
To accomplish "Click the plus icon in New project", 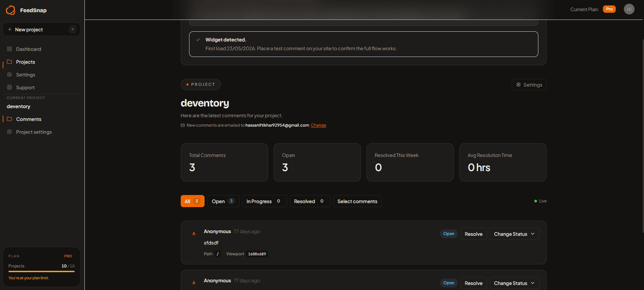I will 10,29.
